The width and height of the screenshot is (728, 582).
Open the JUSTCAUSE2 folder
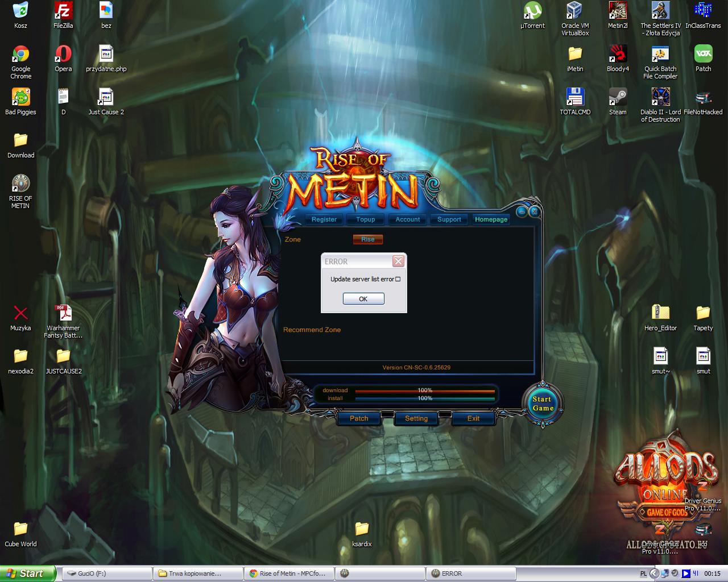(63, 361)
